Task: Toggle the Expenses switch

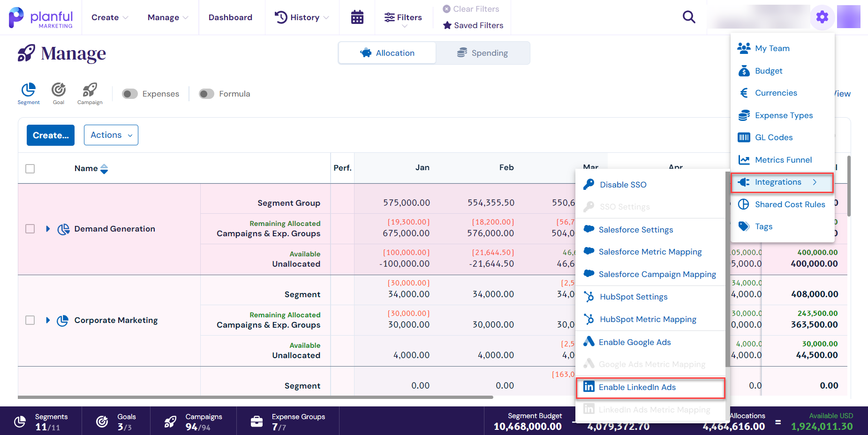Action: point(130,94)
